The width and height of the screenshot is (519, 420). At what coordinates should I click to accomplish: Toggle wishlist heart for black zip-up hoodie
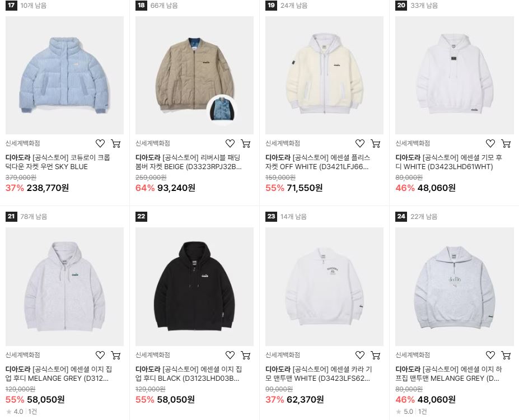pos(230,355)
